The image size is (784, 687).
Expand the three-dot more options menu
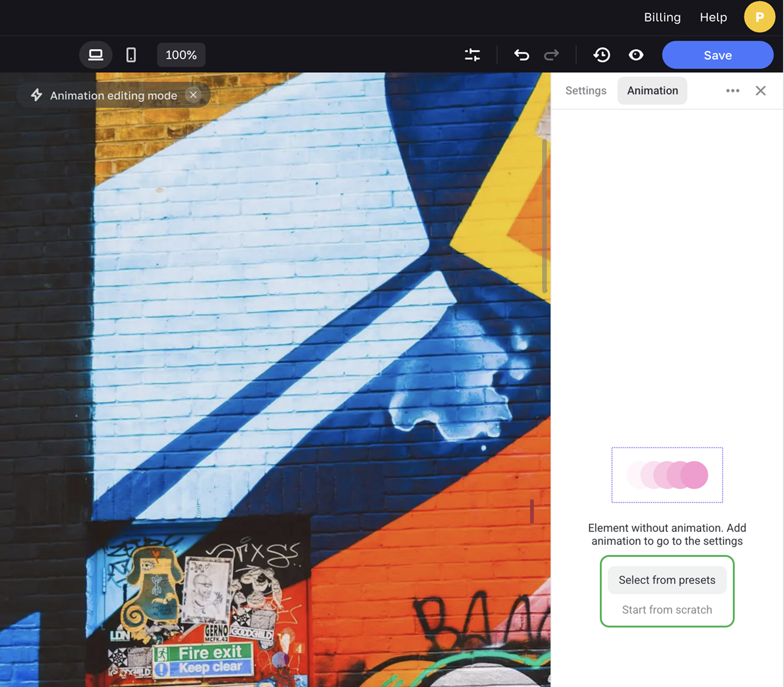(732, 91)
